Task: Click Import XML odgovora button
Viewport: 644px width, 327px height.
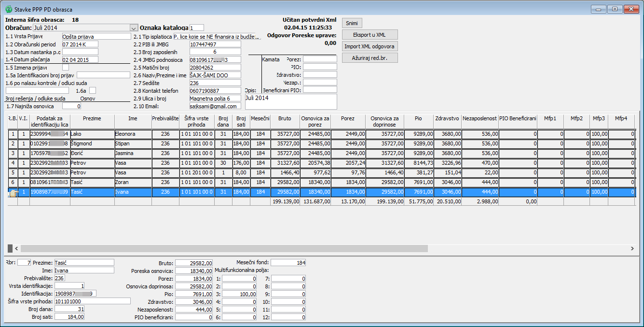Action: (370, 46)
